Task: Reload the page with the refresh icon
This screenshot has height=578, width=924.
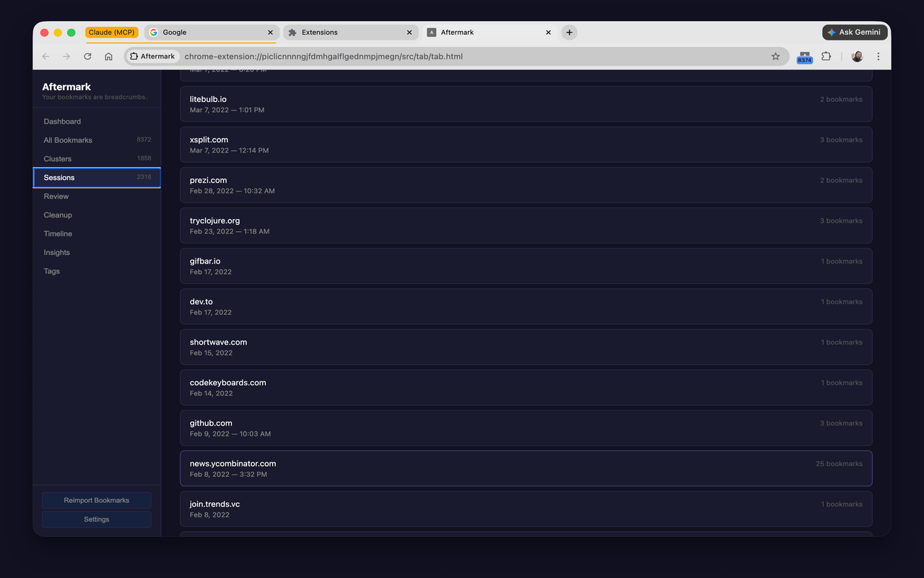Action: [87, 56]
